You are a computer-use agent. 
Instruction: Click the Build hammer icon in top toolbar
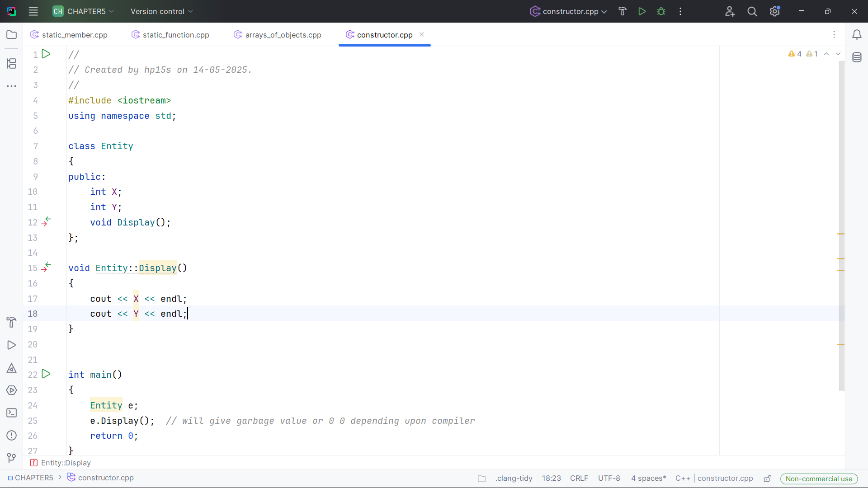(x=623, y=11)
